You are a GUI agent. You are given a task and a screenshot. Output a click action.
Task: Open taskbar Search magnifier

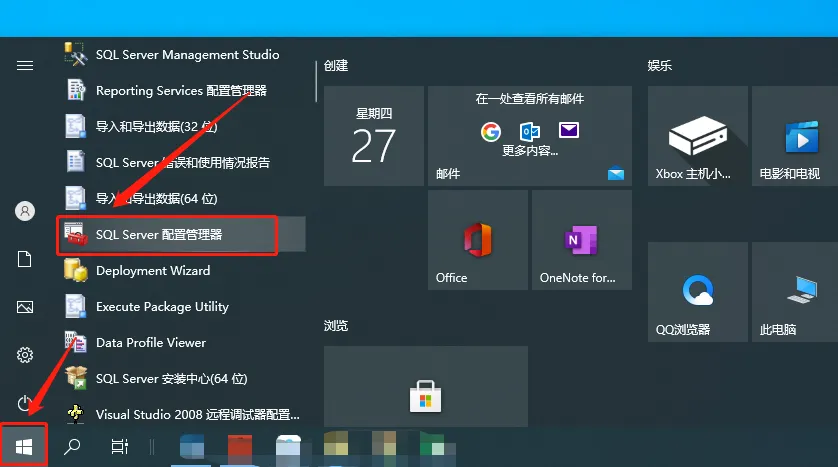click(72, 446)
